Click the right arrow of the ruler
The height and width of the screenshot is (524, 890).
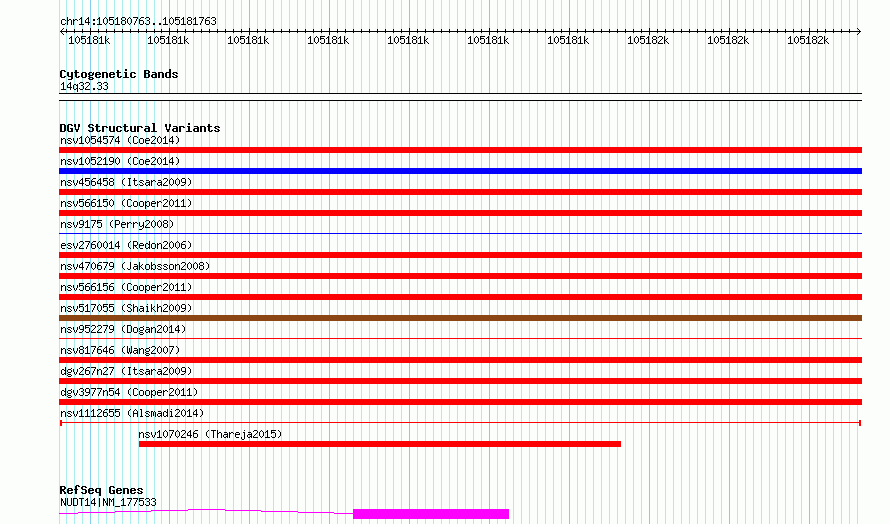tap(858, 32)
